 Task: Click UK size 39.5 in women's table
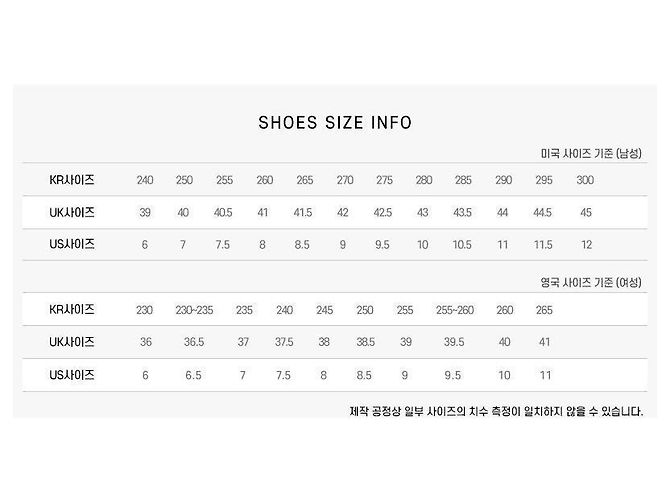point(454,342)
